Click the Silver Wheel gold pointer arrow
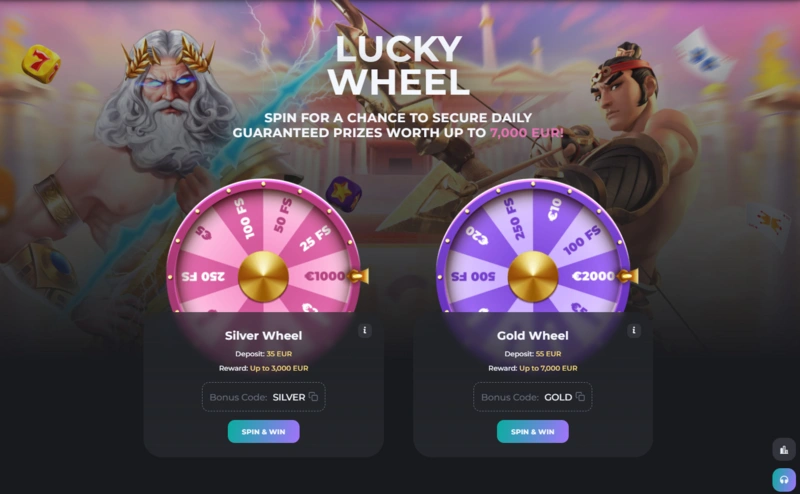This screenshot has width=800, height=494. point(358,276)
